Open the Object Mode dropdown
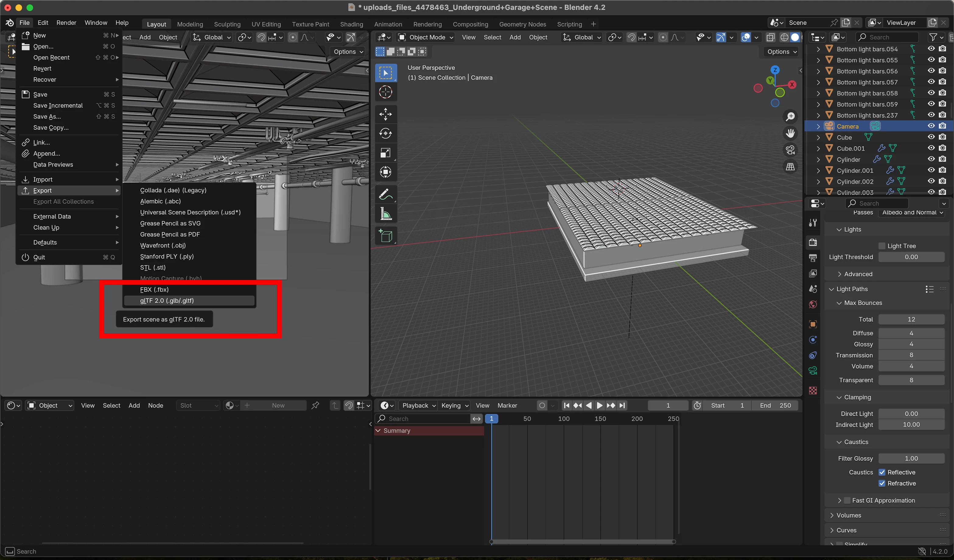Screen dimensions: 954x560 pos(426,37)
